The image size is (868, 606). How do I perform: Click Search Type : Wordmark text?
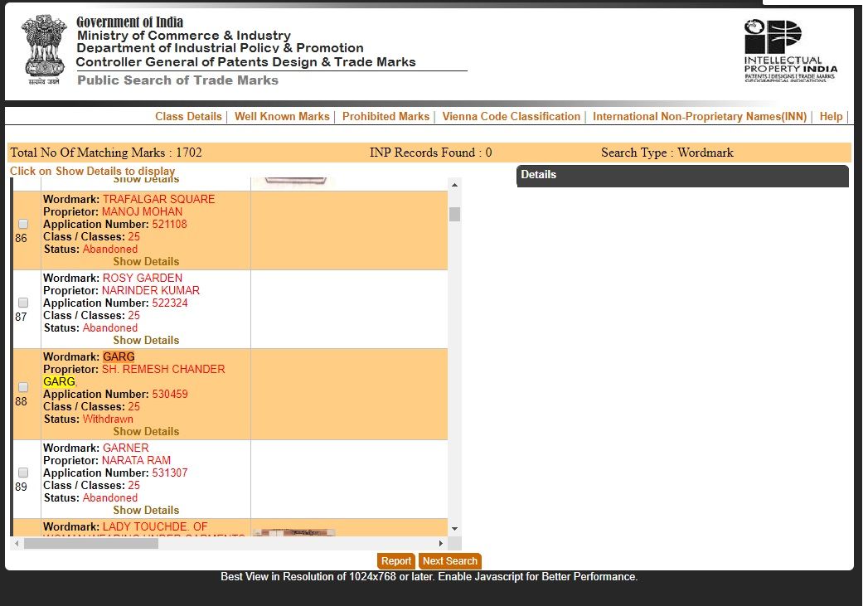[x=667, y=153]
